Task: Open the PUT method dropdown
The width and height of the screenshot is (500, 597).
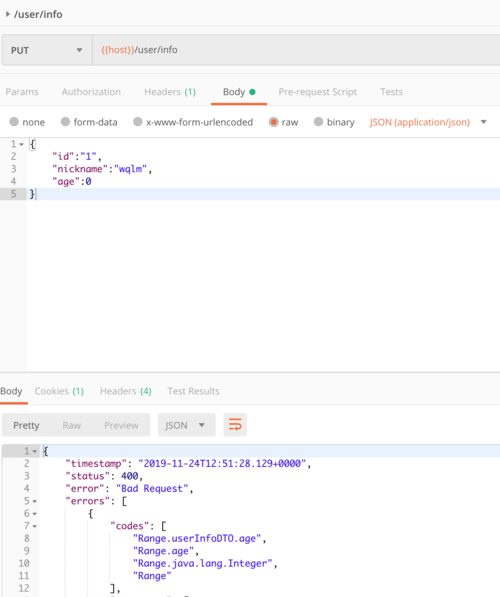Action: 47,50
